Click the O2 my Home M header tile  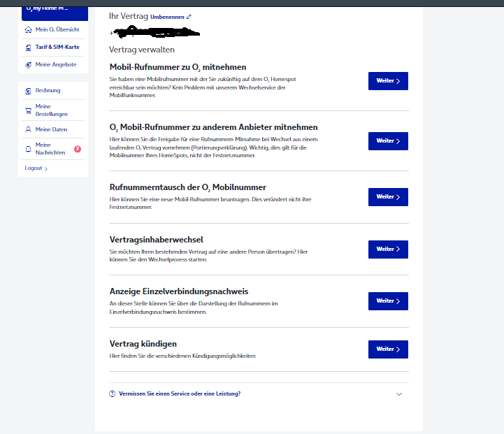coord(55,13)
